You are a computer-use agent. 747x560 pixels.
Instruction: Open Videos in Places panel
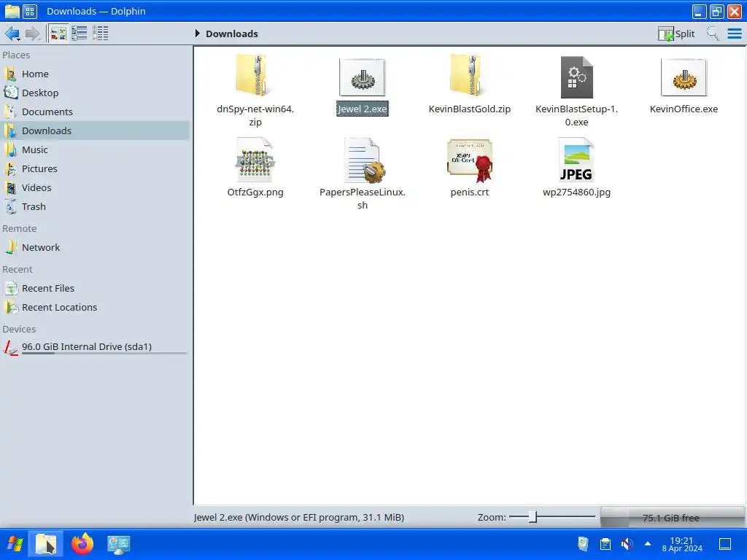[96, 187]
